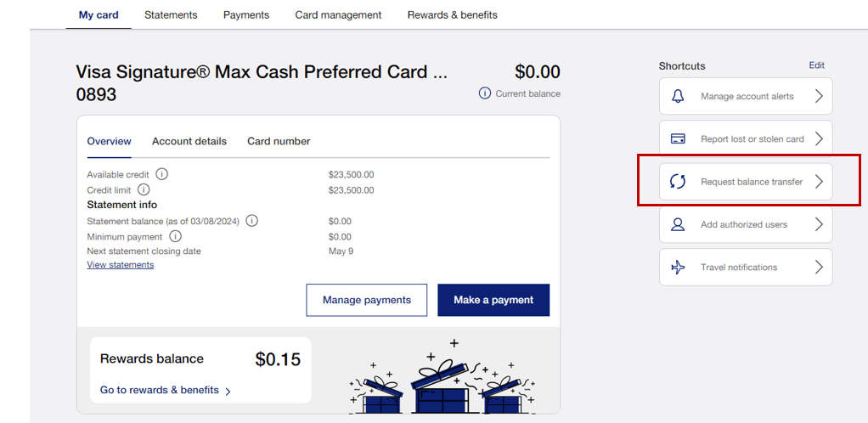
Task: Open chevron on Manage account alerts shortcut
Action: pos(820,96)
